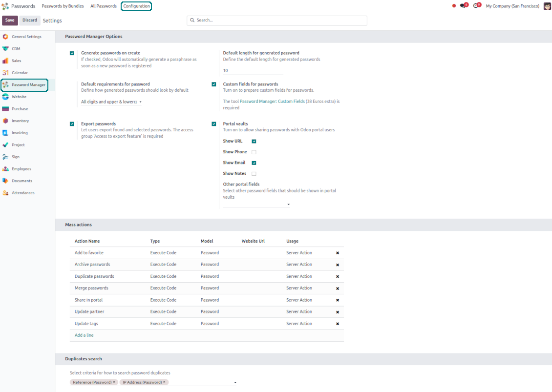Click the Save button
Viewport: 552px width, 392px height.
click(10, 20)
